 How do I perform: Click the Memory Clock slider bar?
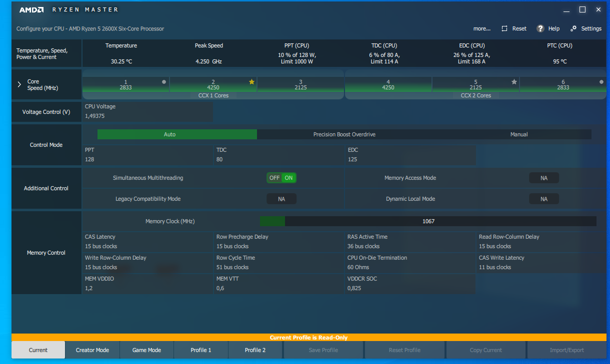click(x=428, y=221)
